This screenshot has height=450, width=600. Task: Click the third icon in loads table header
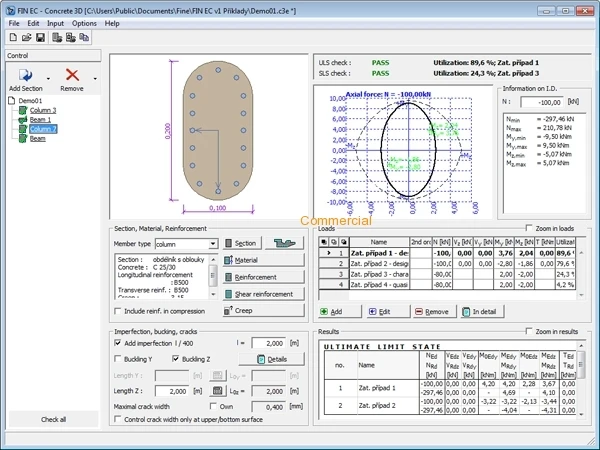click(x=344, y=242)
